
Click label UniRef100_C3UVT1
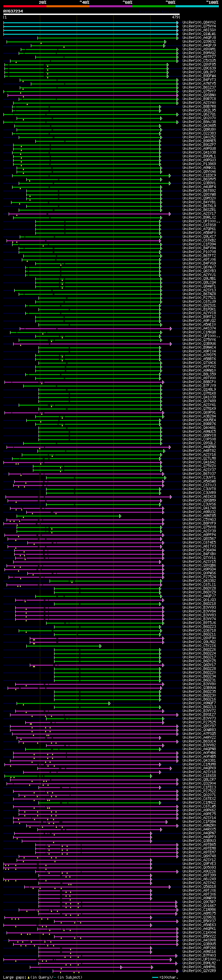coord(199,477)
